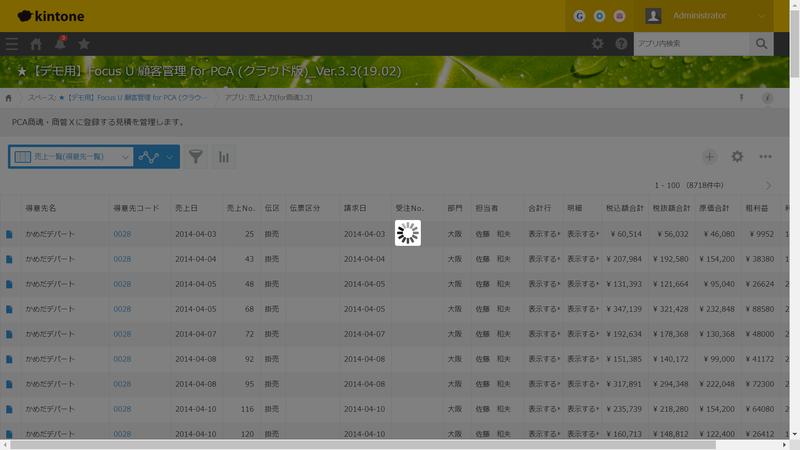Click the ¥ 99,000 cost cell
The height and width of the screenshot is (450, 800).
point(718,359)
